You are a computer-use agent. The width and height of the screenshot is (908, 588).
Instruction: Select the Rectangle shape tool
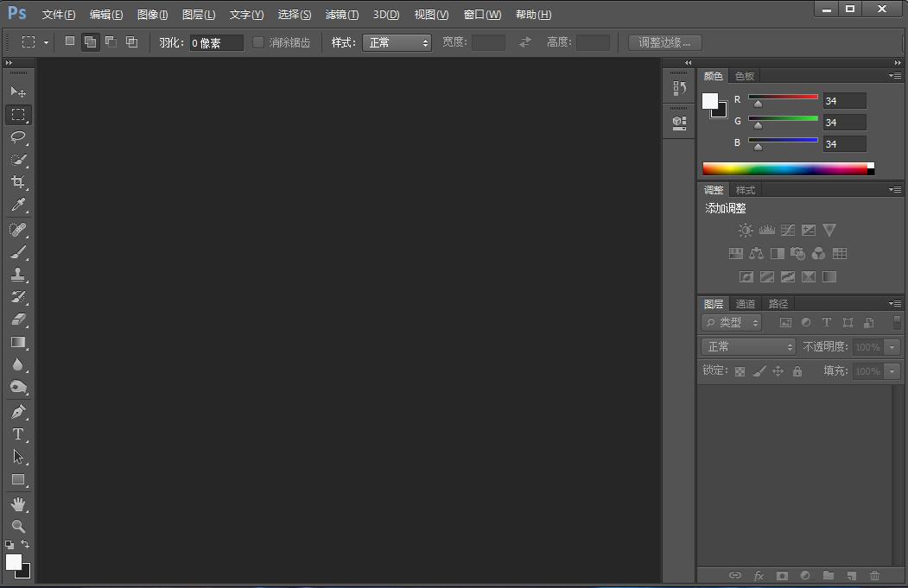(x=18, y=480)
